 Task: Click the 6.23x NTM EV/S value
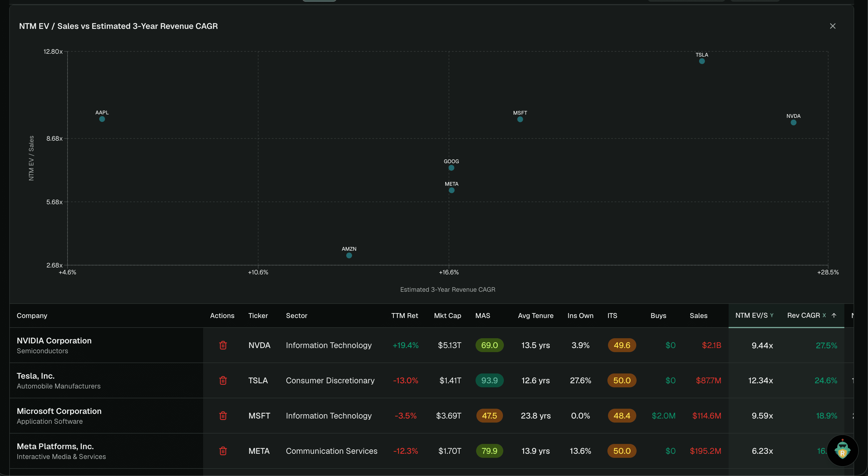pos(762,451)
